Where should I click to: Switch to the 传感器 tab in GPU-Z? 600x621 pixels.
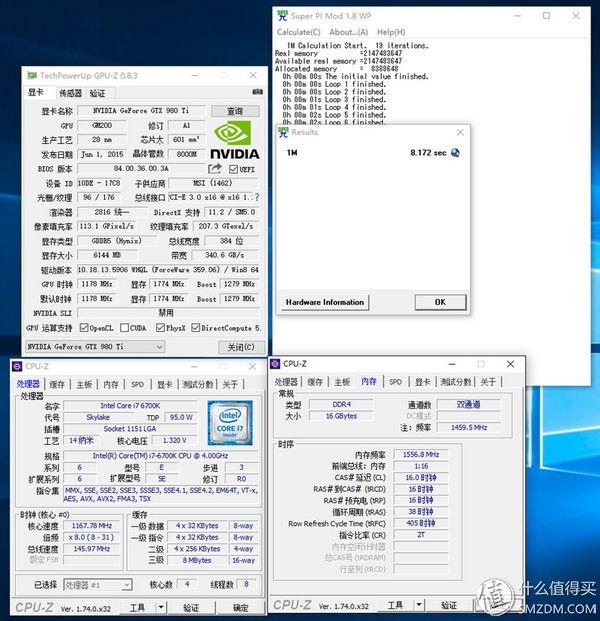(x=70, y=93)
